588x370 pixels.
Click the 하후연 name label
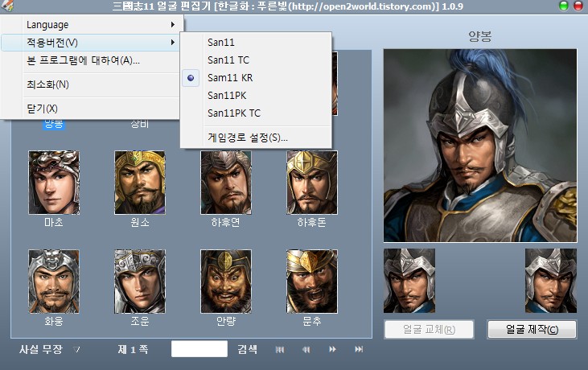pos(226,222)
